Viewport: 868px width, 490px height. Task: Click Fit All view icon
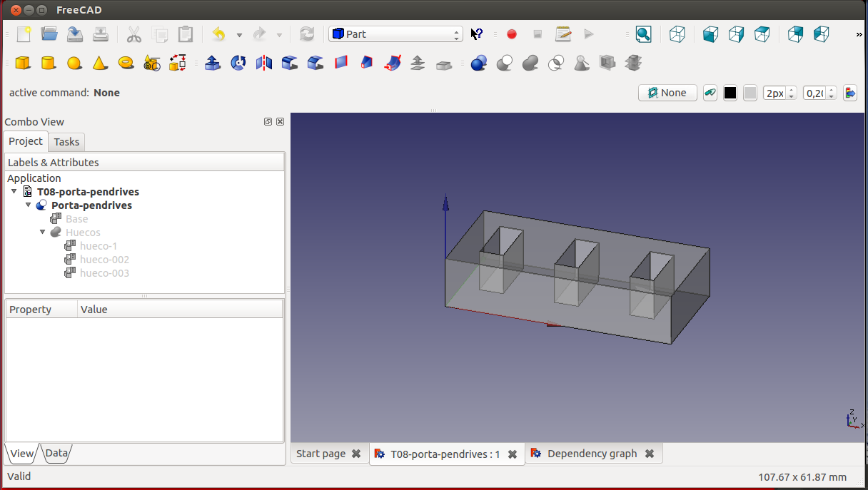click(x=643, y=34)
